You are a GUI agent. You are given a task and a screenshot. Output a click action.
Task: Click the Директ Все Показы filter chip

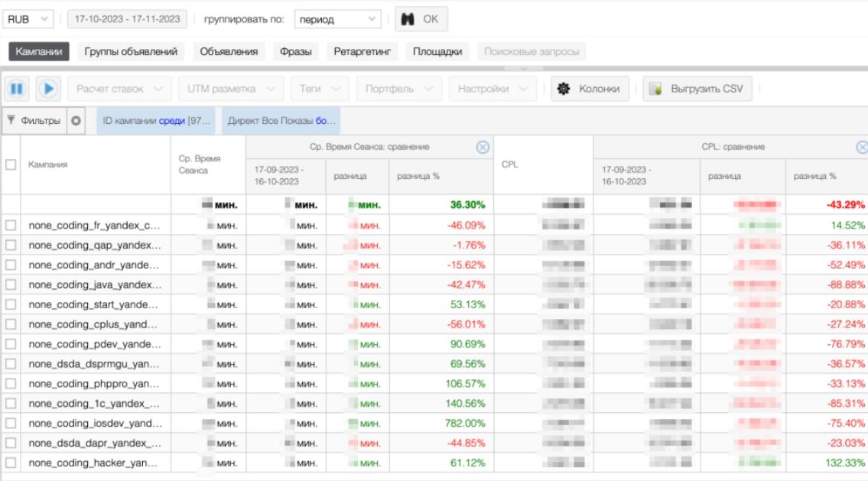coord(281,121)
